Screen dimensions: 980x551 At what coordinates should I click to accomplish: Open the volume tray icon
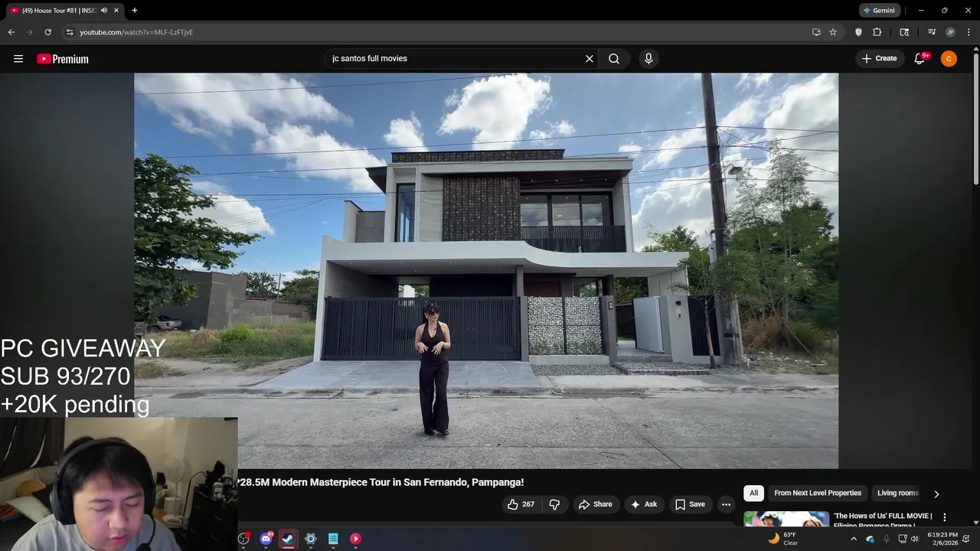point(914,539)
